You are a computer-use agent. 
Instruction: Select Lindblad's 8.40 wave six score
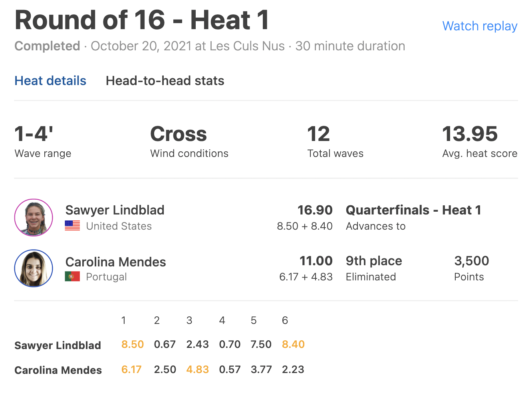click(x=293, y=344)
